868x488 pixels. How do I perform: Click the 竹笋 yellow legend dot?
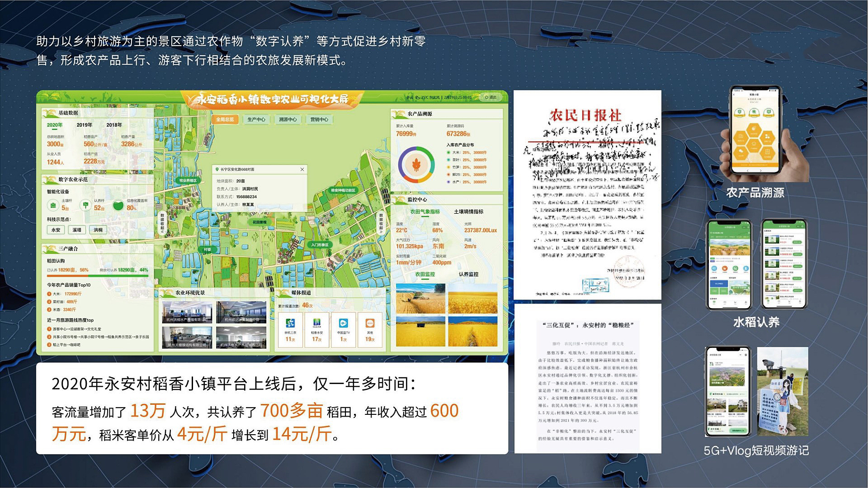tap(448, 167)
